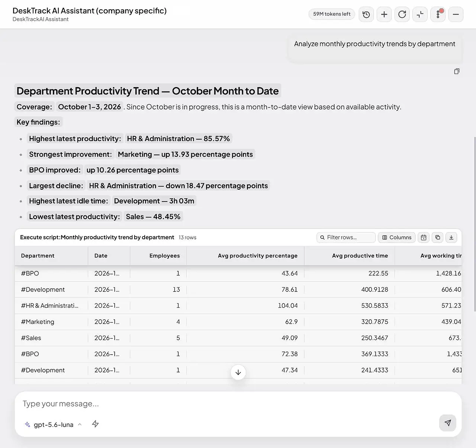This screenshot has width=476, height=448.
Task: Copy the assistant response with copy icon
Action: click(457, 71)
